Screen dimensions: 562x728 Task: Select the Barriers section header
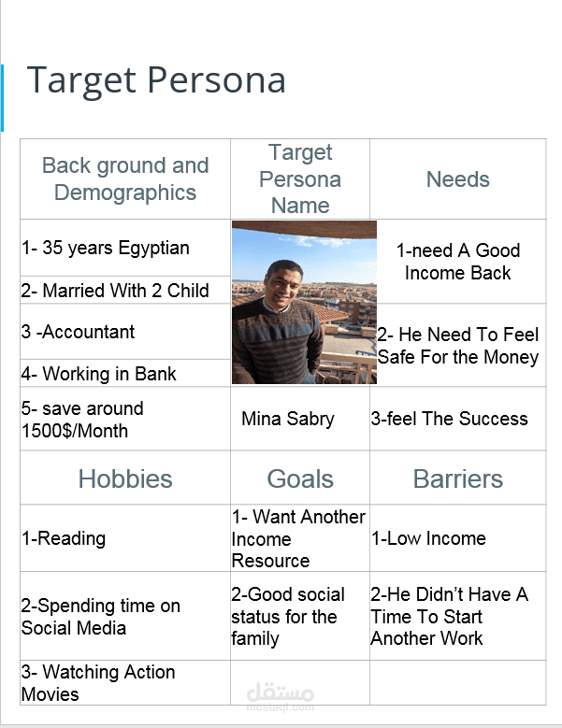[x=458, y=478]
